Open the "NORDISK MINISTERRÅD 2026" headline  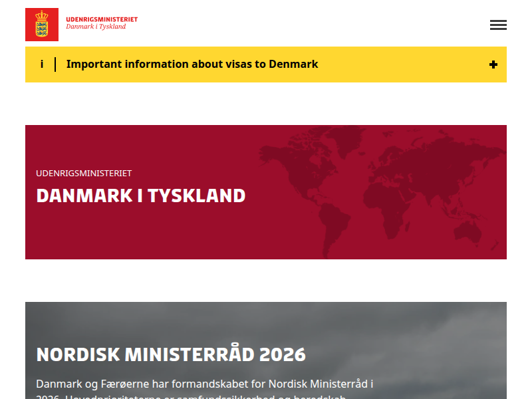(171, 354)
